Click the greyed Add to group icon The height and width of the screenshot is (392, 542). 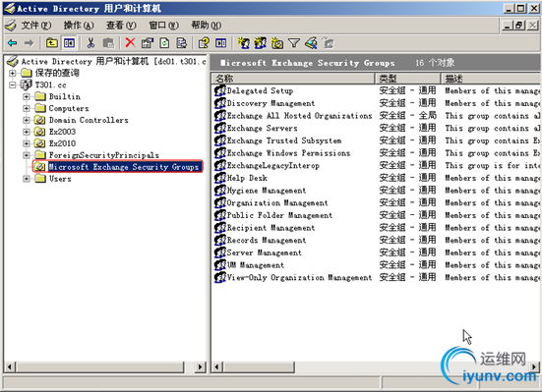(x=328, y=43)
